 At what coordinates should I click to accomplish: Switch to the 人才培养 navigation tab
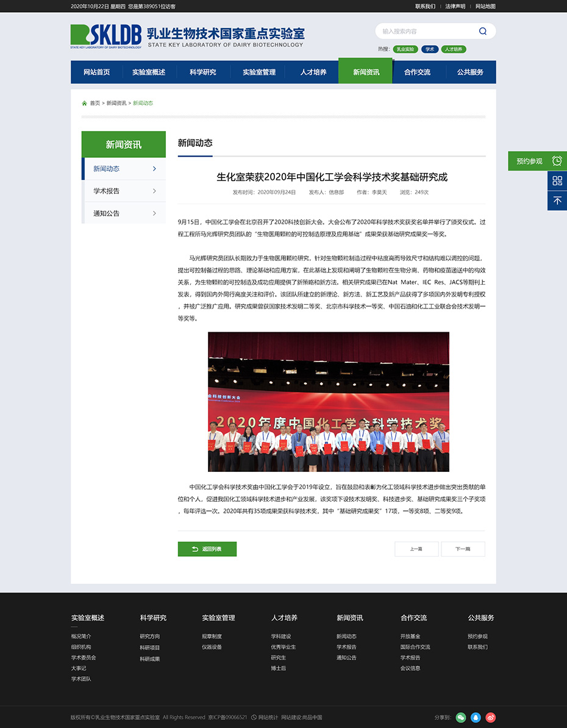point(313,71)
